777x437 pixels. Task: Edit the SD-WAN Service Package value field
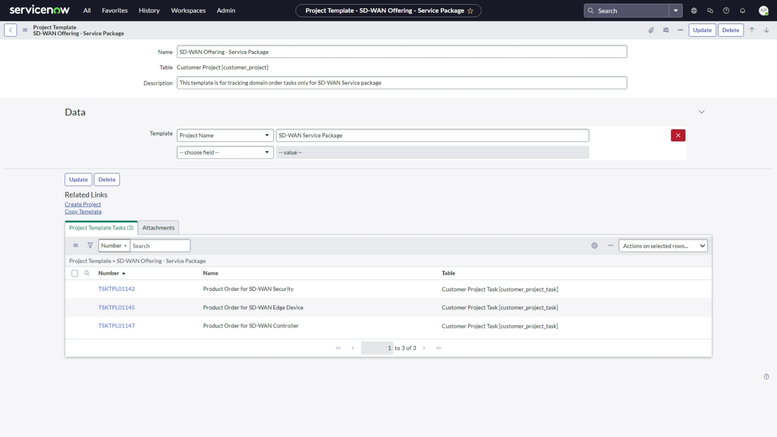point(433,135)
